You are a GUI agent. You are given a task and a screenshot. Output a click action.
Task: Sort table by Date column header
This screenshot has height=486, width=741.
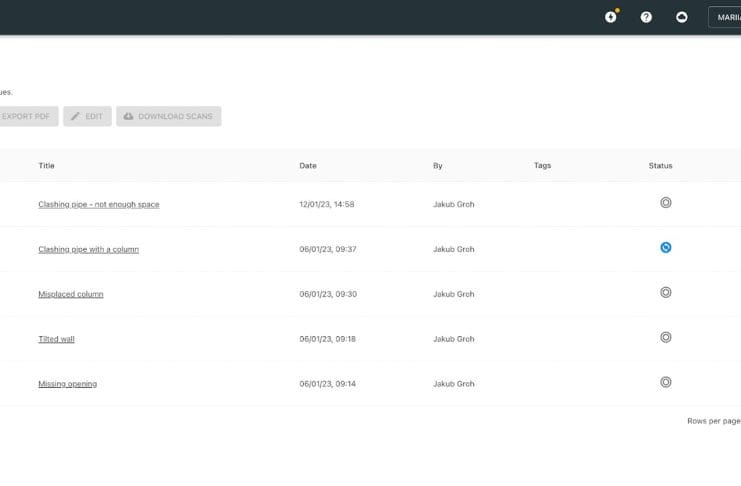307,166
